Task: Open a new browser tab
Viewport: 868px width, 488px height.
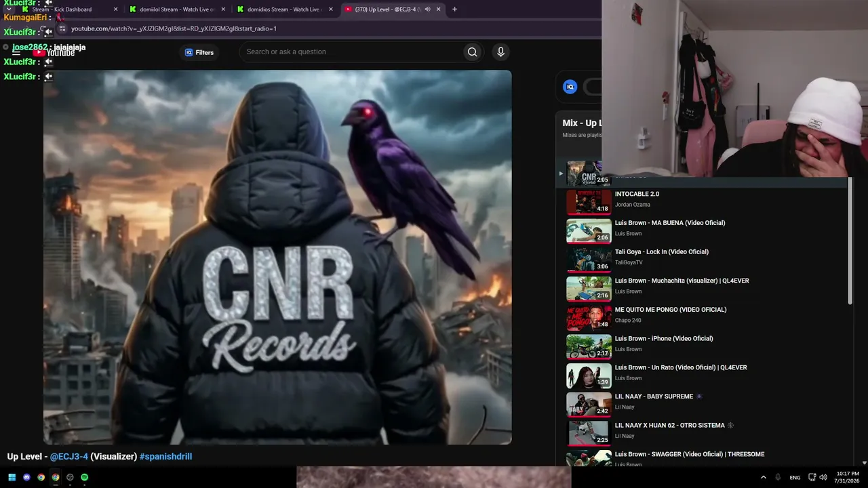Action: click(x=454, y=9)
